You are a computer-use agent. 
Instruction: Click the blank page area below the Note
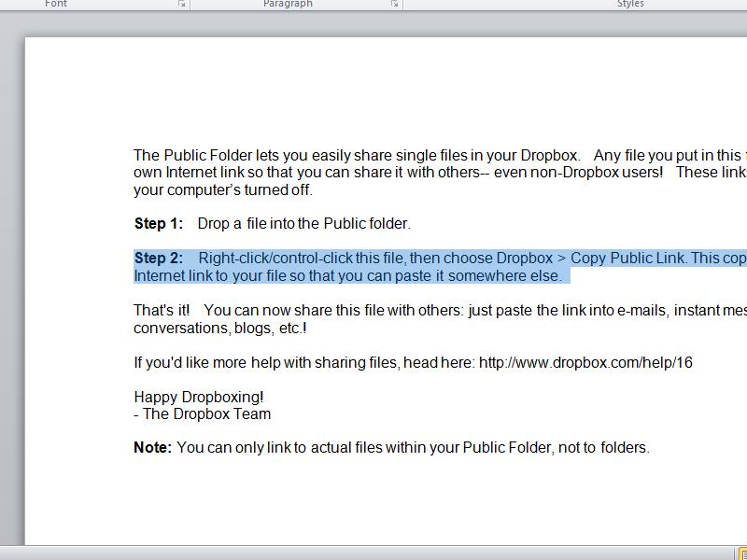[x=373, y=495]
